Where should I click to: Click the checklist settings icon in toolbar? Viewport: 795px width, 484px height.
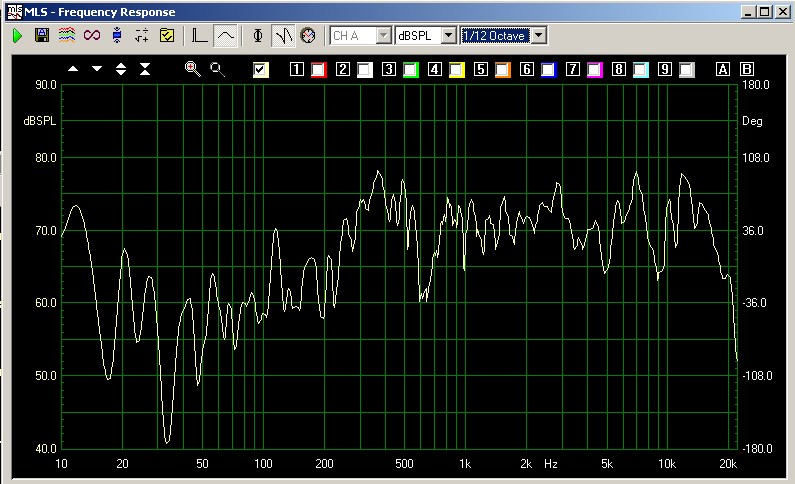coord(167,35)
